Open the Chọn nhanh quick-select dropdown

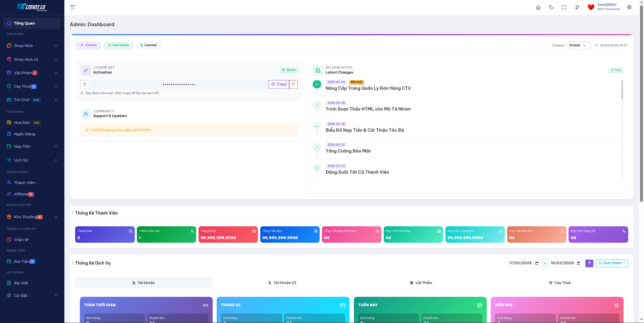[612, 263]
